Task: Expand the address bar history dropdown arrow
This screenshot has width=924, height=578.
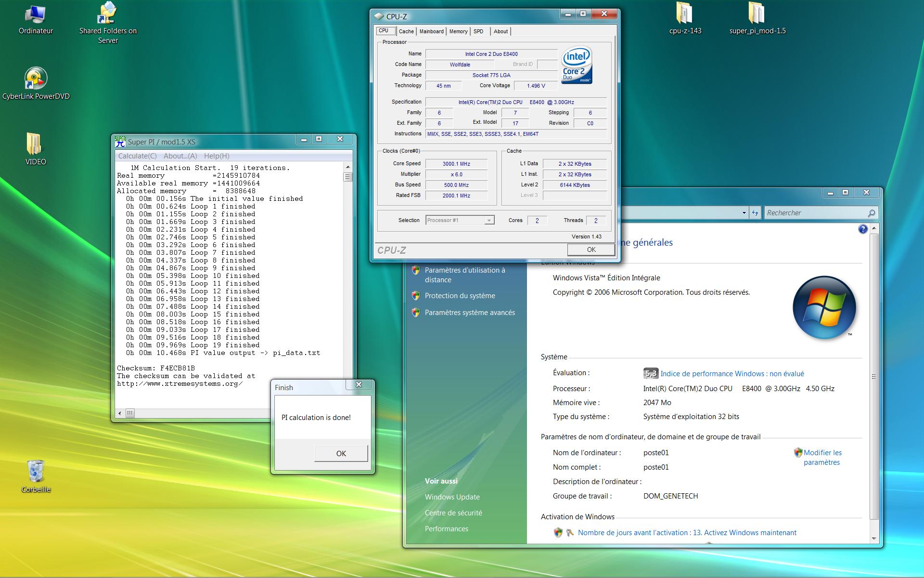Action: tap(744, 213)
